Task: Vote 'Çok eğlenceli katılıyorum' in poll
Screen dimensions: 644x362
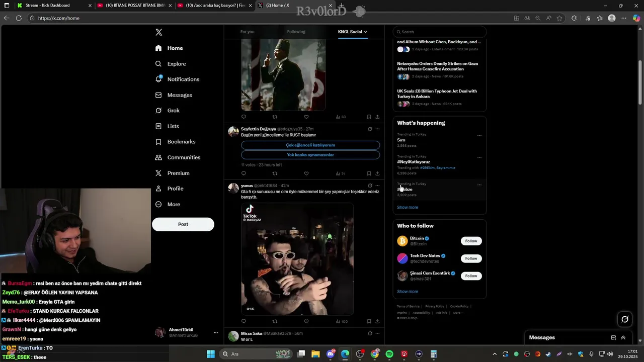Action: coord(310,145)
